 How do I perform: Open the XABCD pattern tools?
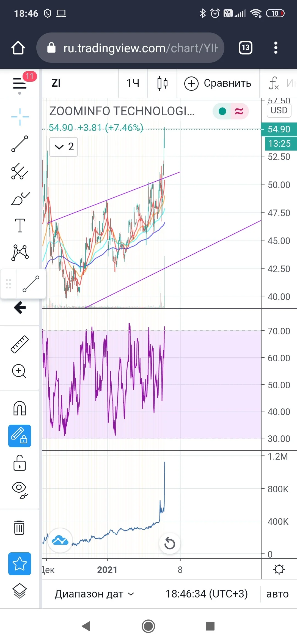point(20,253)
